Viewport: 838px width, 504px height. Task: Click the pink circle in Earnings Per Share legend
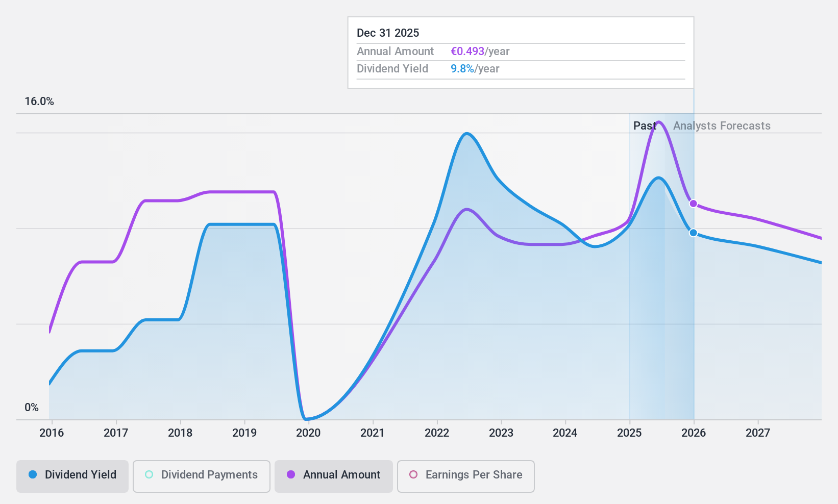tap(413, 474)
